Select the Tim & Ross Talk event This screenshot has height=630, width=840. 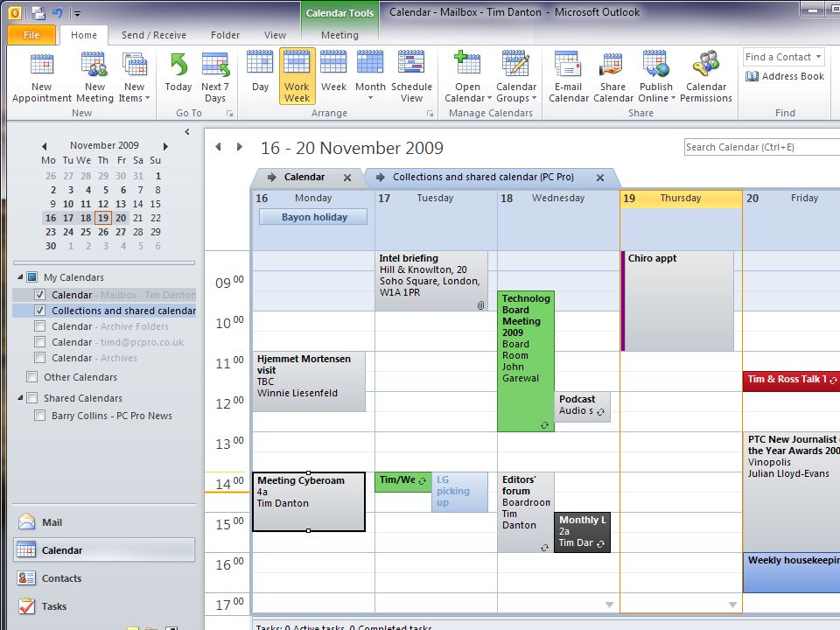(x=791, y=381)
